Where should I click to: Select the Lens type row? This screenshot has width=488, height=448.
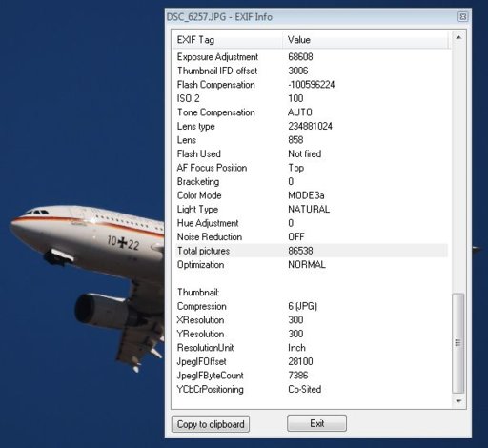pyautogui.click(x=312, y=126)
